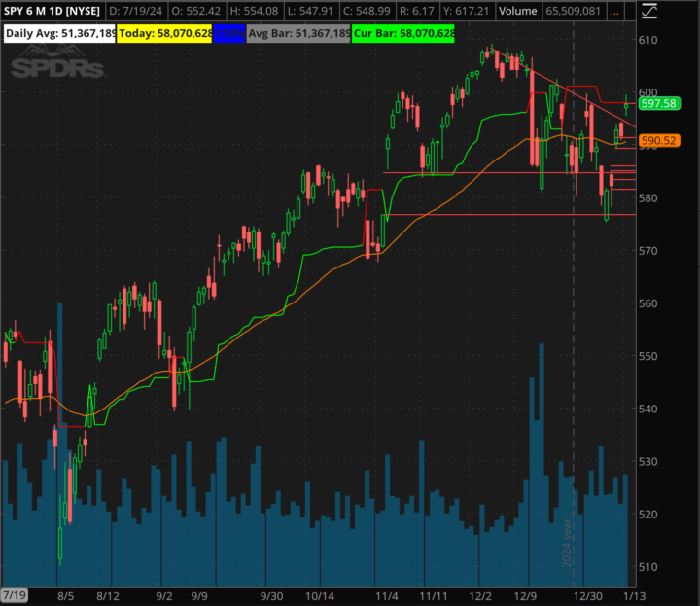The height and width of the screenshot is (606, 700).
Task: Click the white Daily Avg volume label
Action: point(60,33)
